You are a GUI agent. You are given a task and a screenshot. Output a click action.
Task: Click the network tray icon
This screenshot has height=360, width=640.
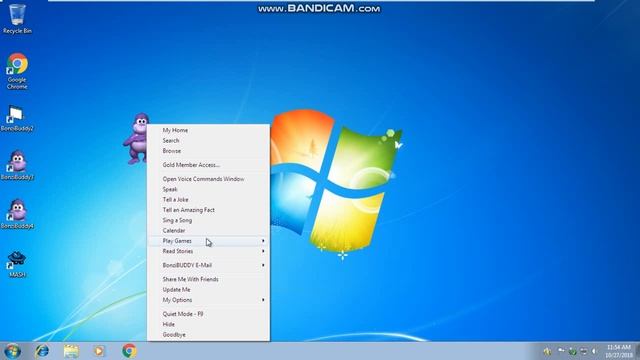pyautogui.click(x=584, y=351)
